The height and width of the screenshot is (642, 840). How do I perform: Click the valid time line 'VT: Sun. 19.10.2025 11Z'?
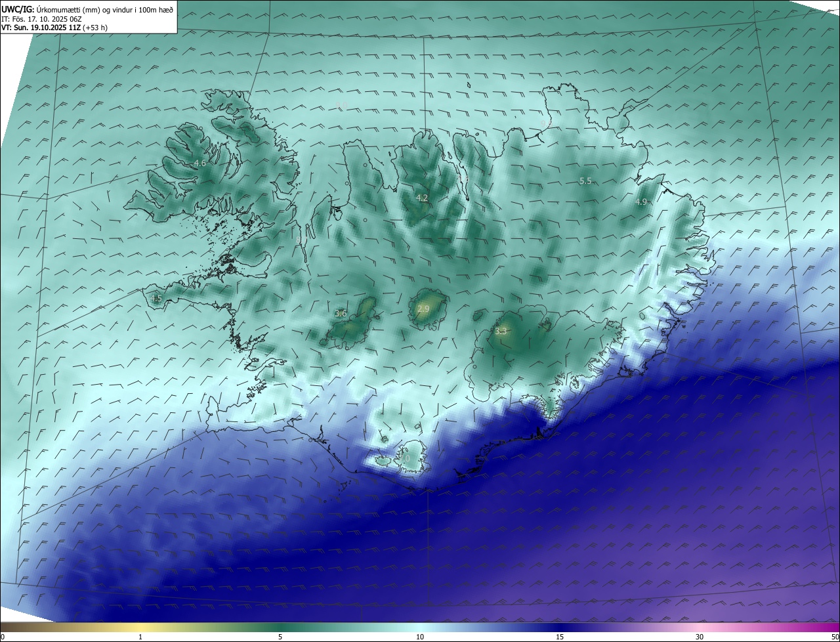(x=41, y=28)
